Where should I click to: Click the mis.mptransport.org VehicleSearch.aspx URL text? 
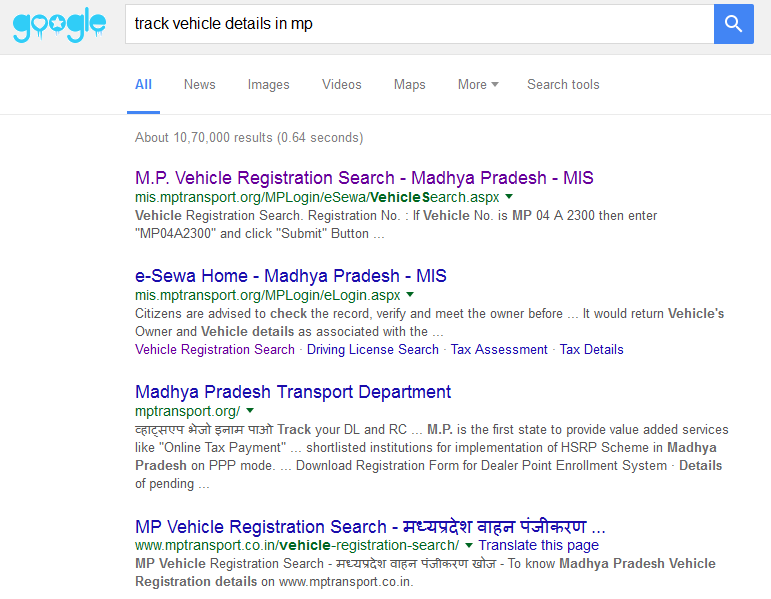pos(317,197)
